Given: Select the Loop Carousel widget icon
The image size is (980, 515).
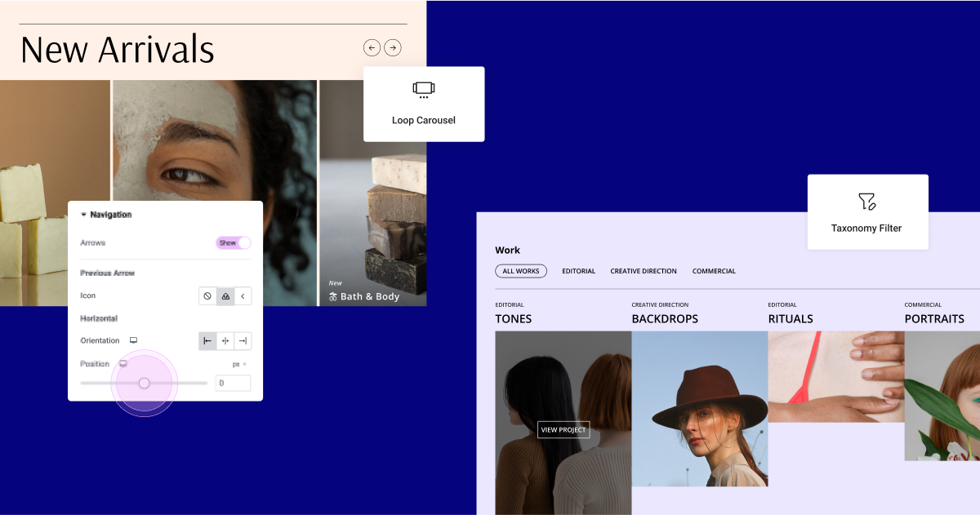Looking at the screenshot, I should click(423, 90).
